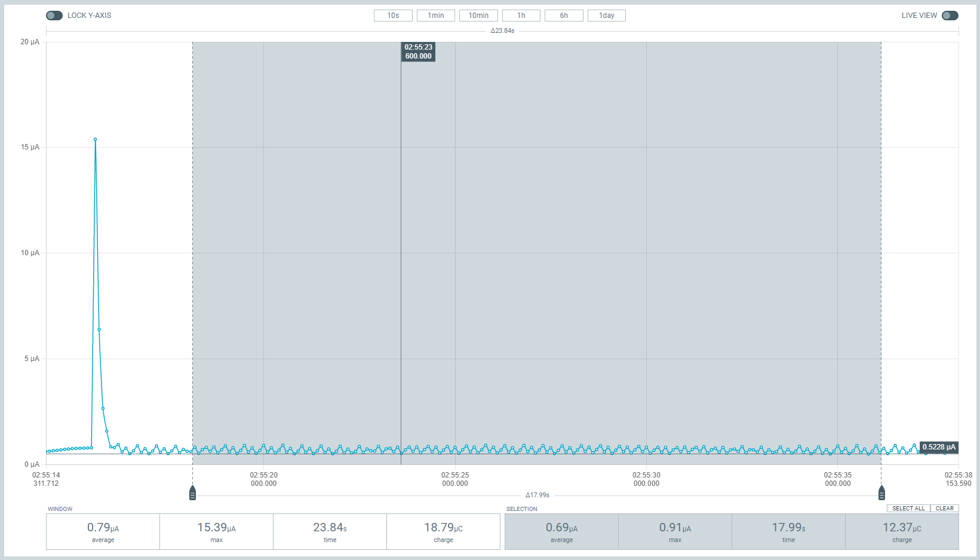The height and width of the screenshot is (560, 980).
Task: Click the peak data point of the spike
Action: [x=95, y=139]
